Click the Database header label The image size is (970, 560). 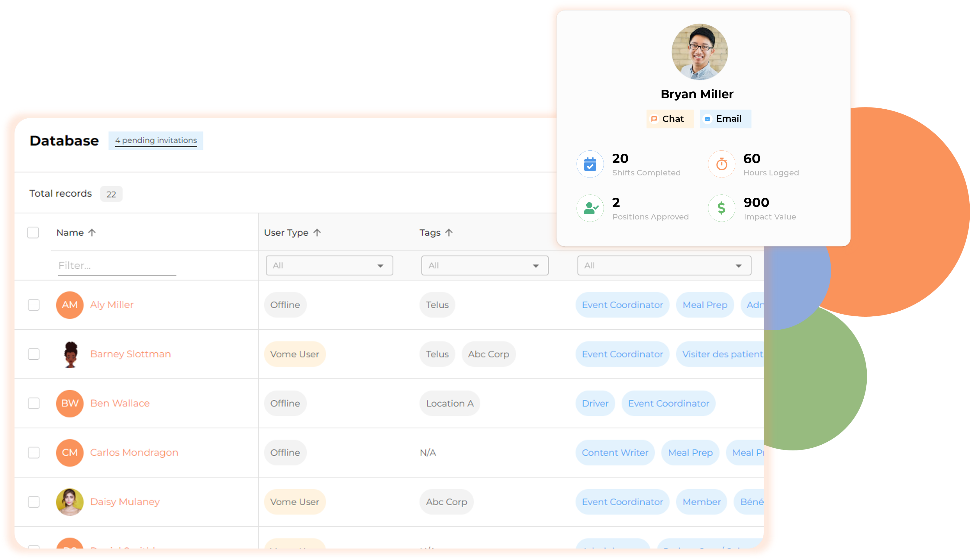[63, 140]
